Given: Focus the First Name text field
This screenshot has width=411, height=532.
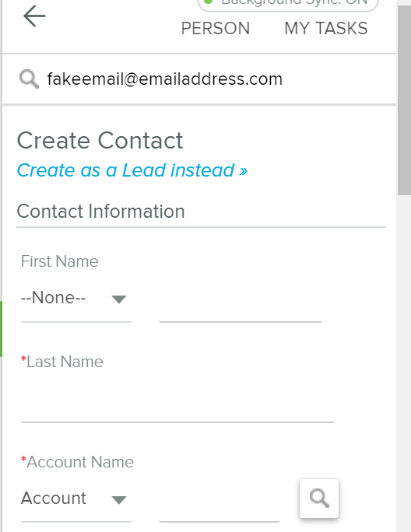Looking at the screenshot, I should (x=241, y=303).
